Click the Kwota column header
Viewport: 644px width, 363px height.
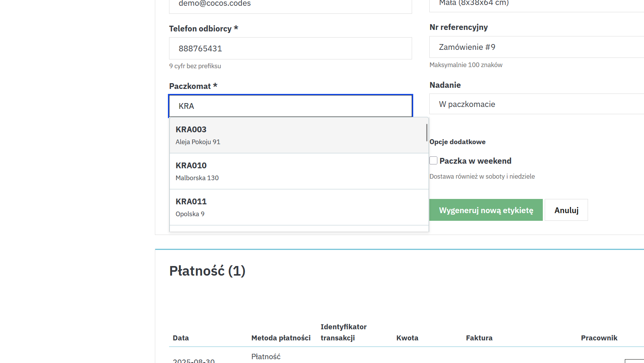pos(407,338)
